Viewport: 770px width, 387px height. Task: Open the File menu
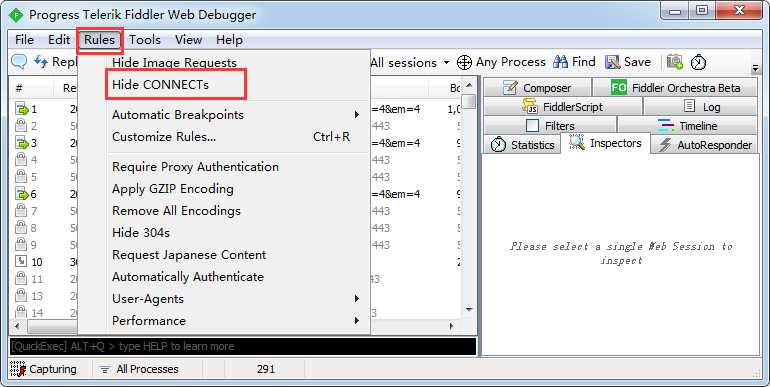(24, 40)
